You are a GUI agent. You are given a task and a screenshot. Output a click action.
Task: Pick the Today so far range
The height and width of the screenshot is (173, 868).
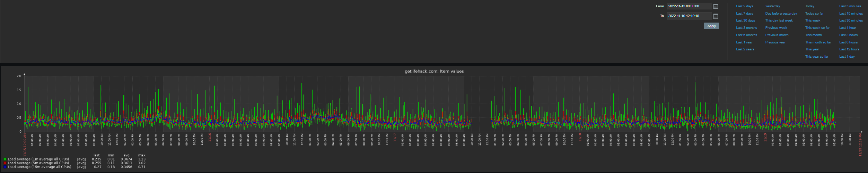click(814, 14)
